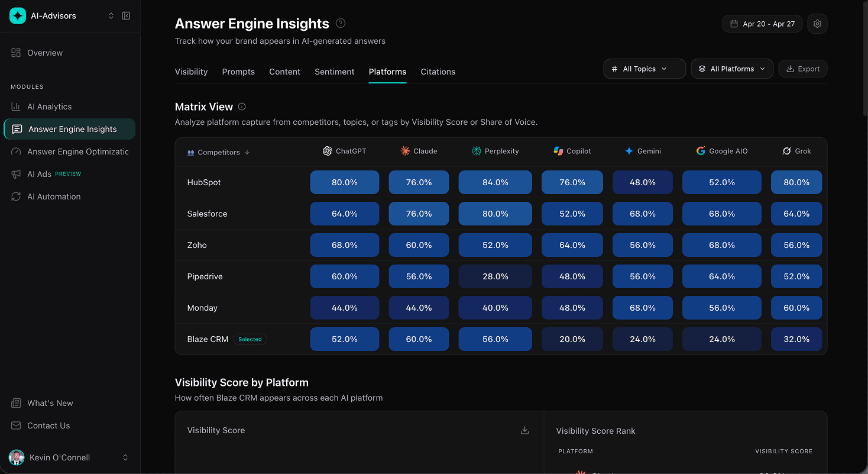
Task: Switch to the Citations tab
Action: click(x=438, y=72)
